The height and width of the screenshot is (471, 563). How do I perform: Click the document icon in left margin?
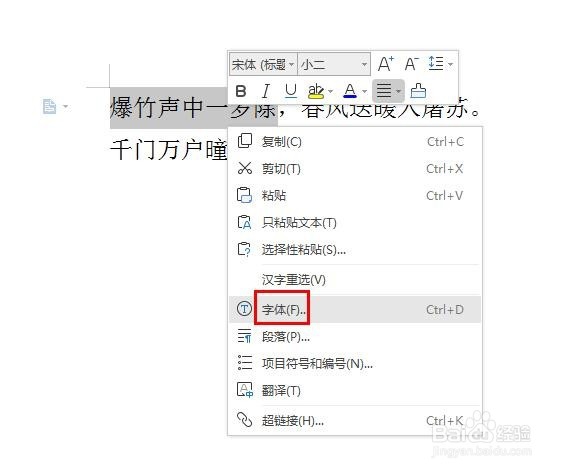49,107
